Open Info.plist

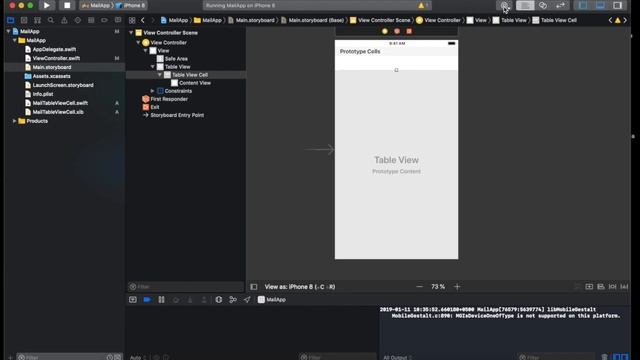tap(43, 94)
